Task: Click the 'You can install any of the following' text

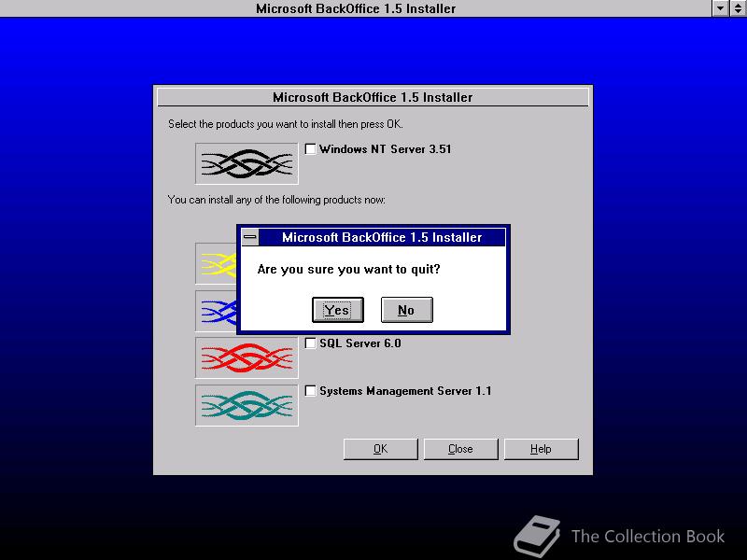Action: pos(276,200)
